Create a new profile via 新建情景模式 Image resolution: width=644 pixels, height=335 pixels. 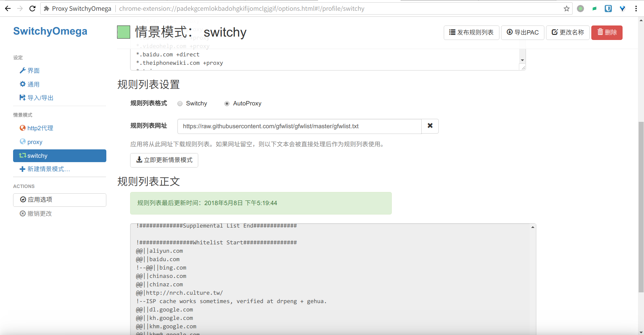(45, 169)
